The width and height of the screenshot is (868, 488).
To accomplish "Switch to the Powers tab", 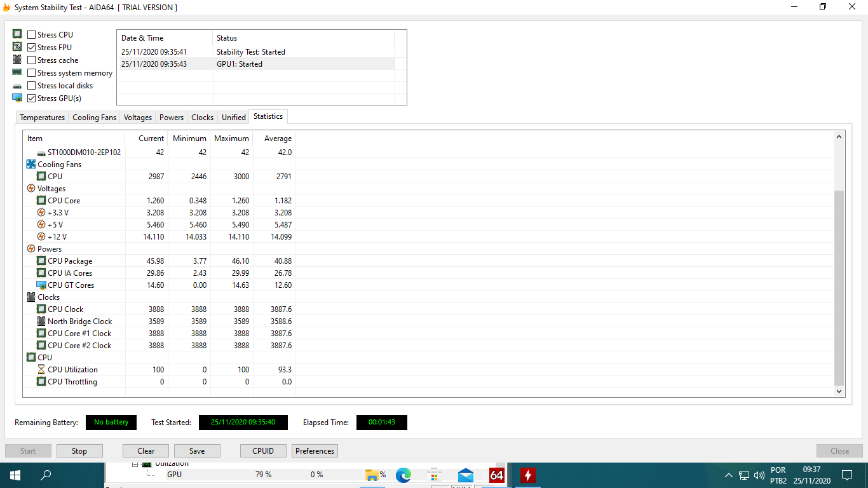I will pyautogui.click(x=172, y=118).
